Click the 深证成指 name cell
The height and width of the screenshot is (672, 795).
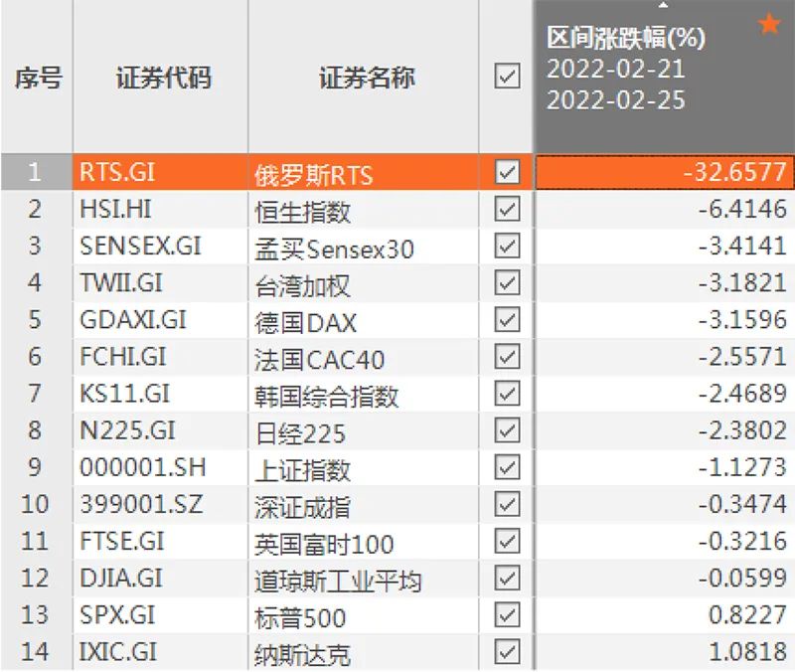[x=364, y=504]
